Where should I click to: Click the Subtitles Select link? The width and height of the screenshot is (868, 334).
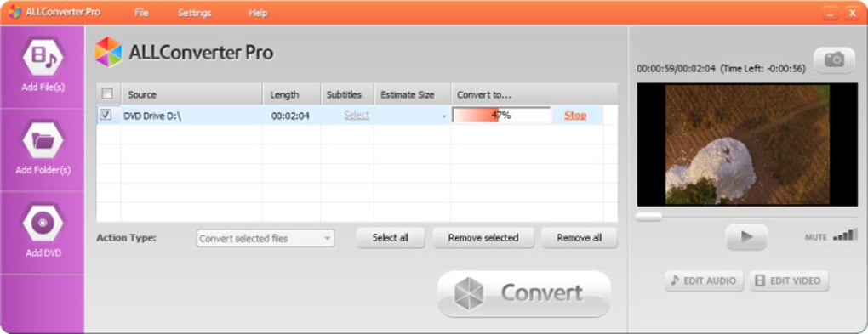(357, 115)
